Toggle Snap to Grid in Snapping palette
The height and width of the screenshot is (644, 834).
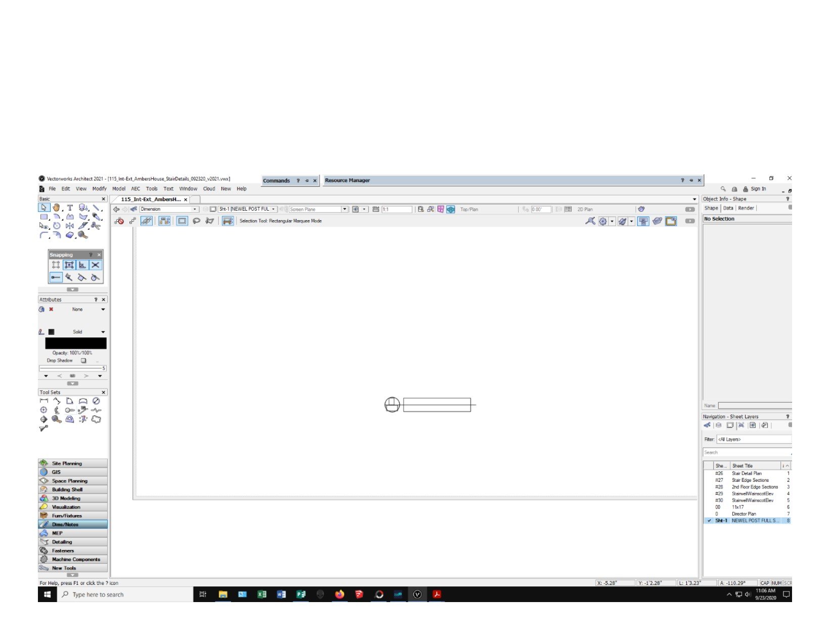click(x=56, y=265)
